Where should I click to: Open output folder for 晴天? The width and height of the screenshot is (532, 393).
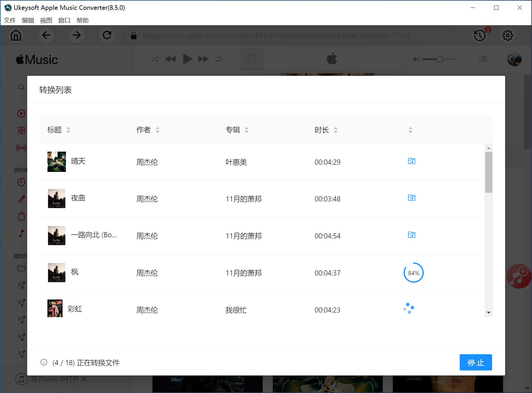411,161
